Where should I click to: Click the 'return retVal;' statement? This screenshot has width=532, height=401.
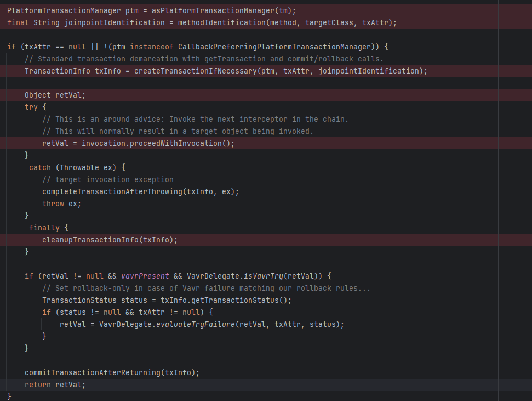55,385
